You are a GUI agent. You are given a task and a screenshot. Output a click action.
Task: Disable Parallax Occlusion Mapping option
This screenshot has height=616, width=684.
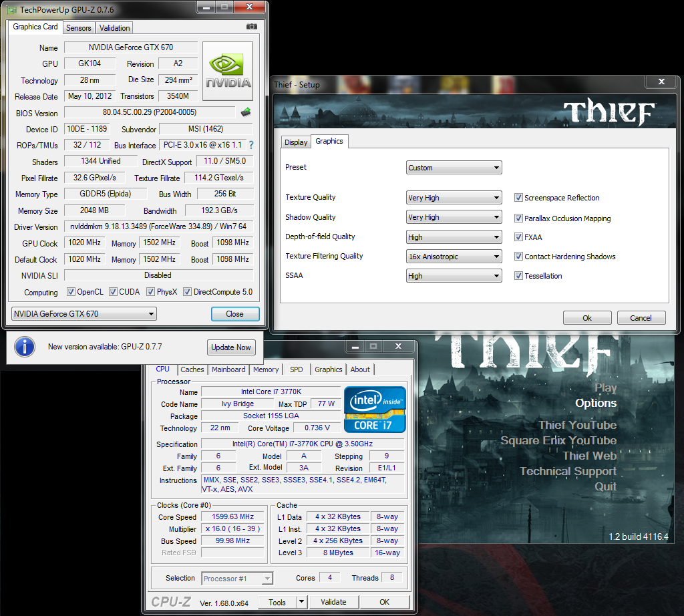click(518, 218)
